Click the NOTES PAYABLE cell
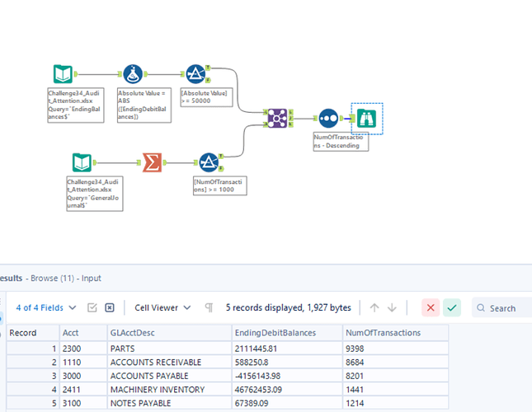The image size is (532, 412). 169,403
